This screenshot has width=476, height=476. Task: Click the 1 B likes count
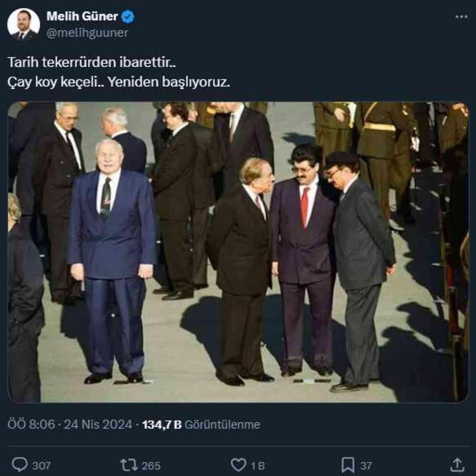[x=258, y=466]
